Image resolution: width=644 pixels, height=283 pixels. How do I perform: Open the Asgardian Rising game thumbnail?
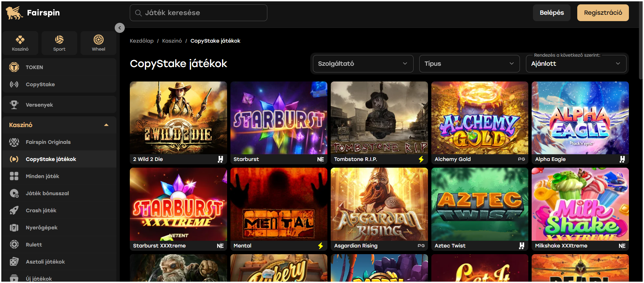379,204
